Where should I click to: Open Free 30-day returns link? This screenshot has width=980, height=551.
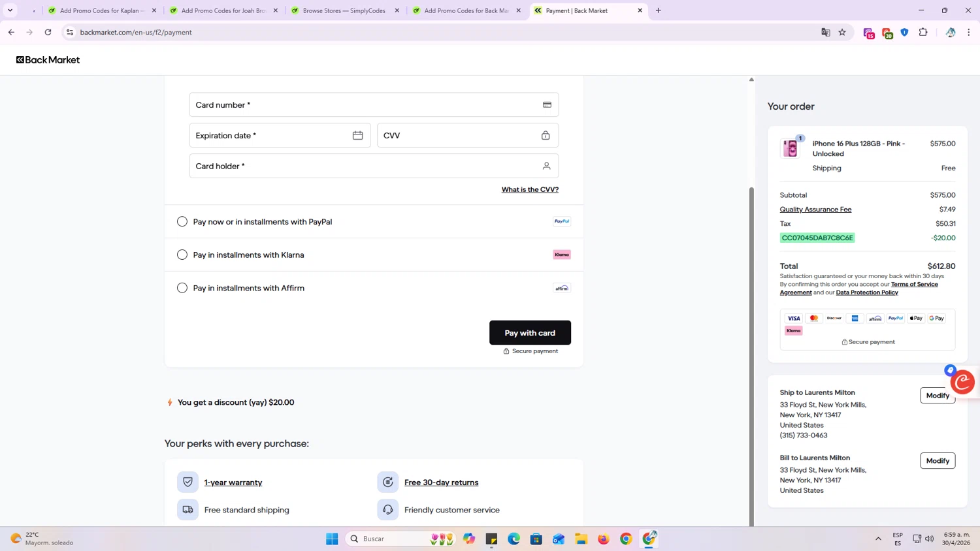point(441,482)
